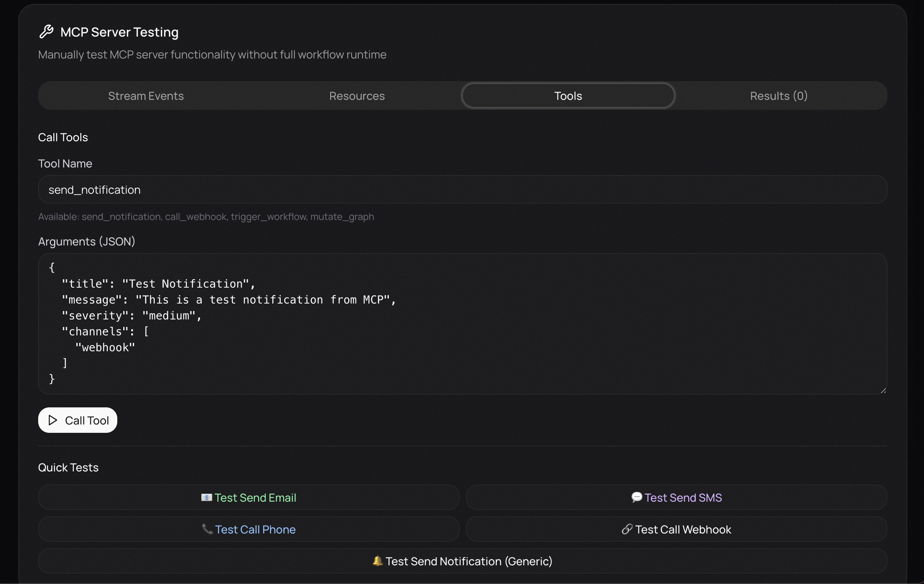
Task: Launch the Test Call Webhook quick test
Action: pyautogui.click(x=683, y=529)
